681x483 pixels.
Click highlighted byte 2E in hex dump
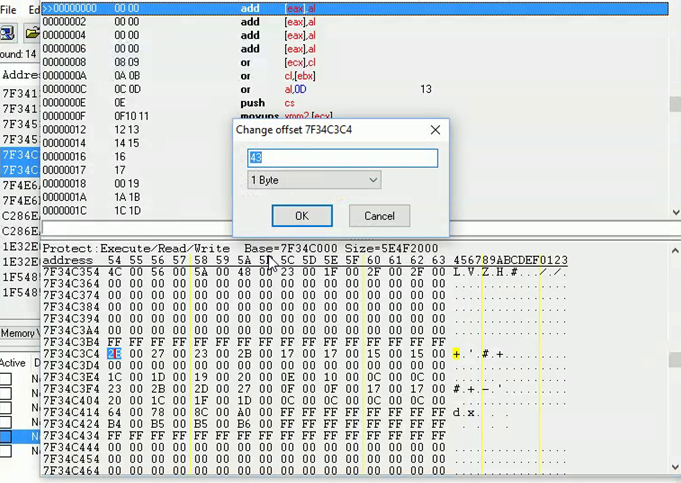click(x=114, y=353)
